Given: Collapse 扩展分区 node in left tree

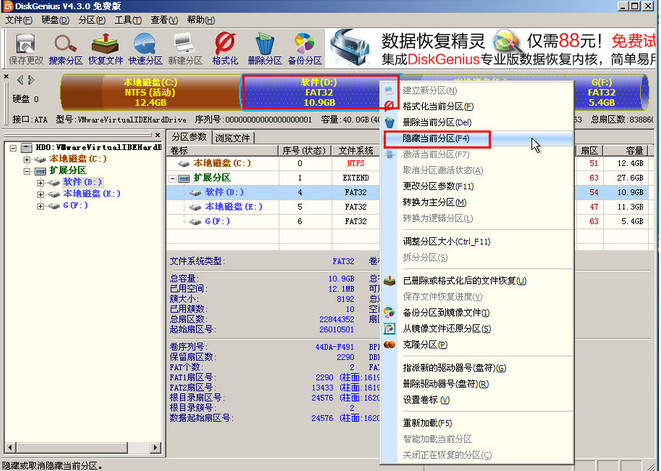Looking at the screenshot, I should click(27, 171).
